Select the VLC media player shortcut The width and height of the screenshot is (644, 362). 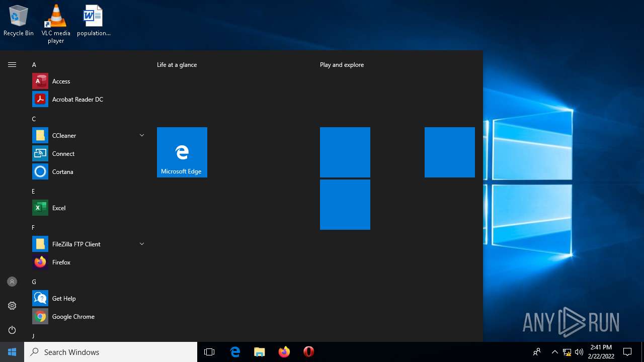tap(56, 24)
